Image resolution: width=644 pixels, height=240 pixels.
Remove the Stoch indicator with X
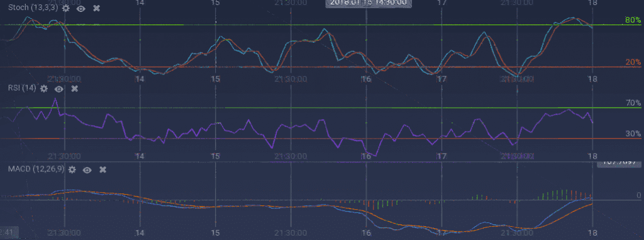point(96,8)
